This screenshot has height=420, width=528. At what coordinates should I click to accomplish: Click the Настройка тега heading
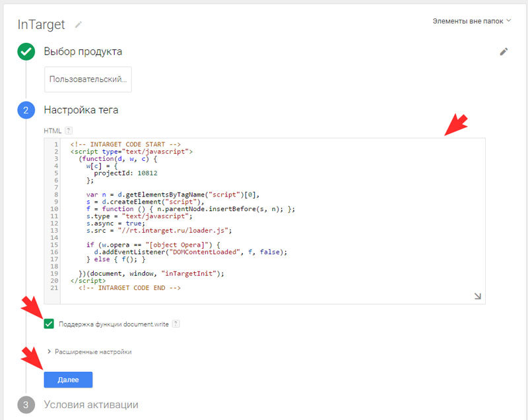81,110
